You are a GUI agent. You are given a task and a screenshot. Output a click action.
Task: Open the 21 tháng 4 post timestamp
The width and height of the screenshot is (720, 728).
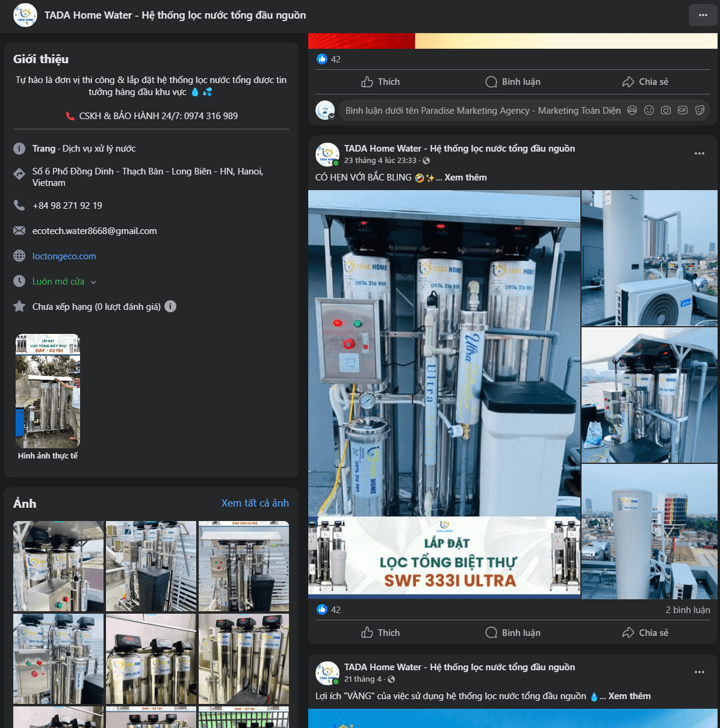click(x=363, y=679)
